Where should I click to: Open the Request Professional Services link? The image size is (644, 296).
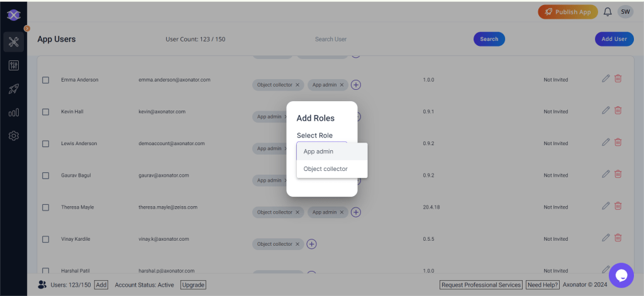481,285
